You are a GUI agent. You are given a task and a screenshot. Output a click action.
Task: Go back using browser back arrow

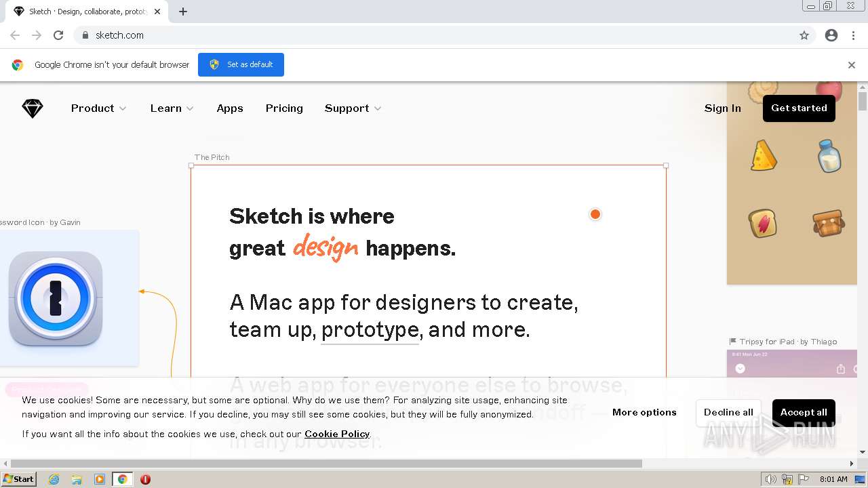point(15,35)
